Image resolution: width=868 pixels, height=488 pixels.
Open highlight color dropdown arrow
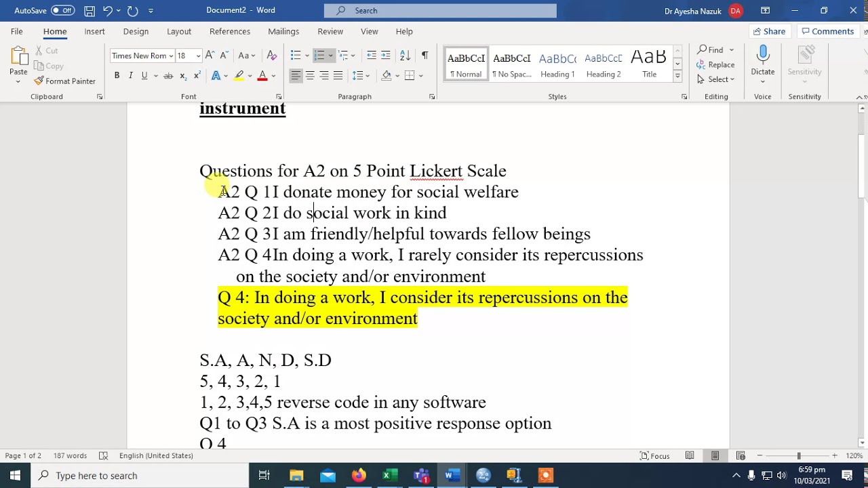[x=250, y=75]
